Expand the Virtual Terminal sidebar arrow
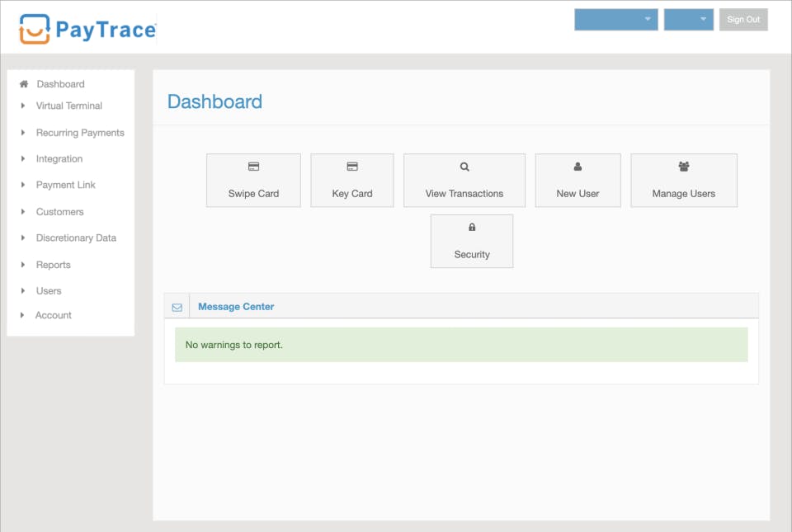Screen dimensions: 792x532 (24, 106)
